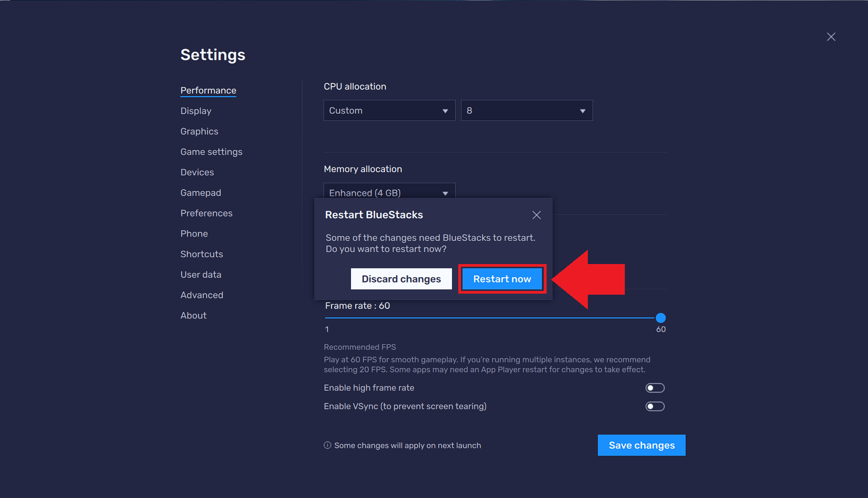Click the Recommended FPS heading
Screen dimensions: 868x498
pos(360,347)
